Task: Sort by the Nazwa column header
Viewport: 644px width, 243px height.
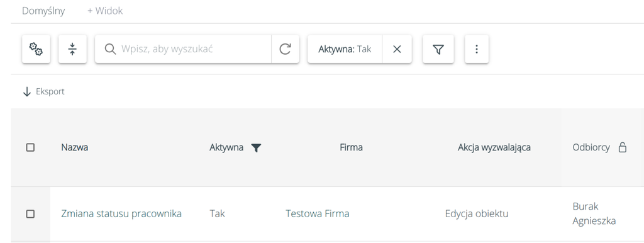Action: coord(75,147)
